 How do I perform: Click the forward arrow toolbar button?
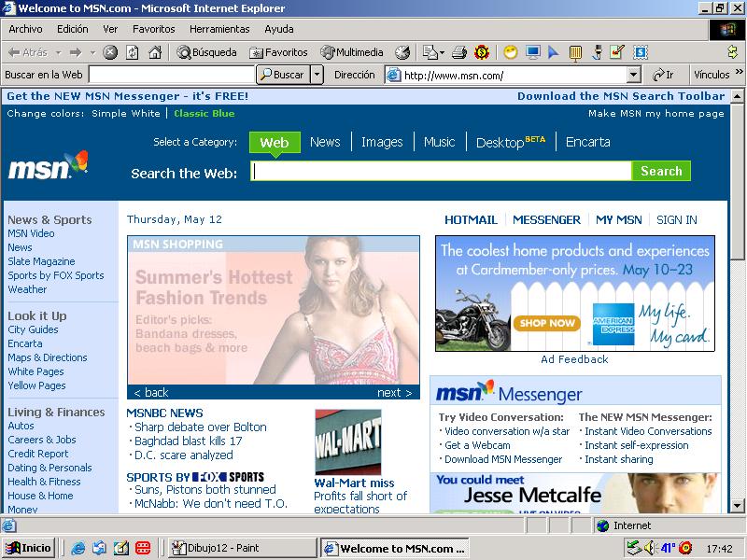(x=76, y=52)
